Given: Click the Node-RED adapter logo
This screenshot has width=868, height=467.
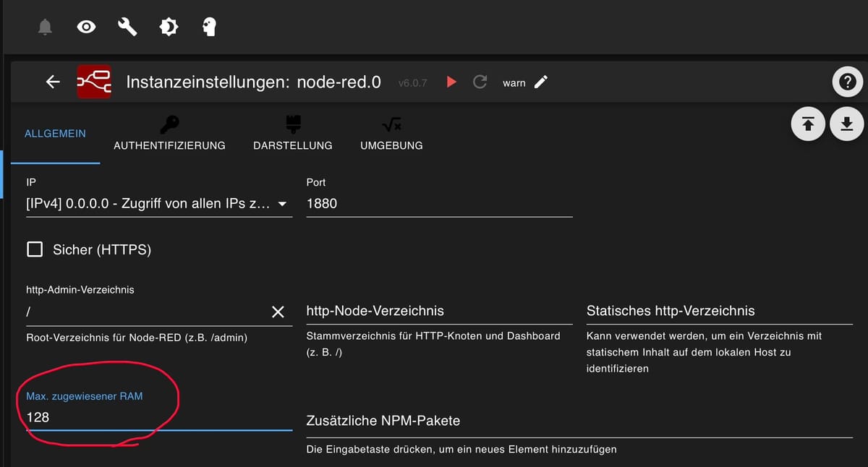Looking at the screenshot, I should coord(94,82).
